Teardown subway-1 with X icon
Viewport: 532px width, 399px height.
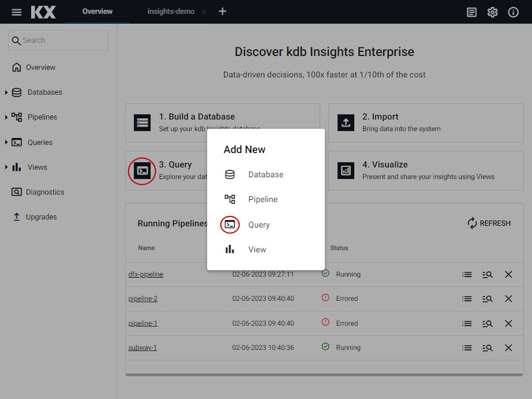(508, 348)
